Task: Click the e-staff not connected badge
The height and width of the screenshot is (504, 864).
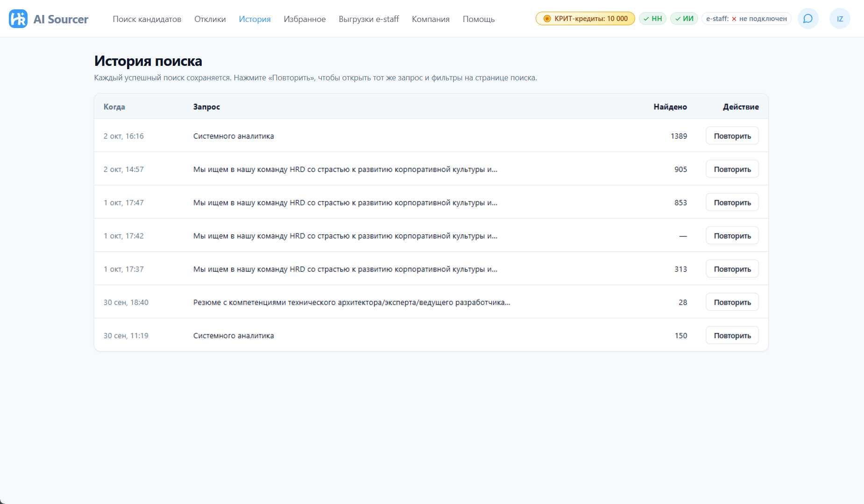Action: point(746,19)
